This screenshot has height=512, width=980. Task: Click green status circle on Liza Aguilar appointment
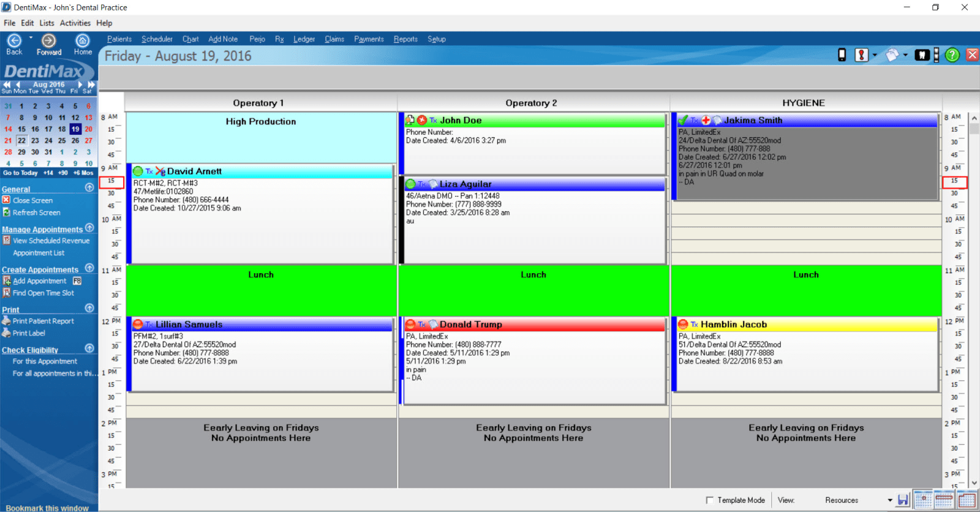coord(411,184)
